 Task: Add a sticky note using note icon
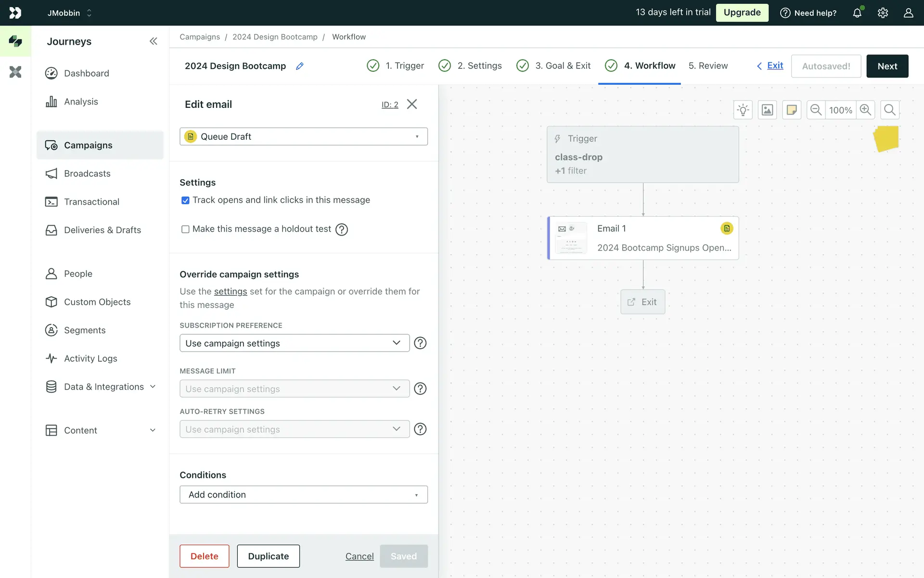tap(791, 110)
